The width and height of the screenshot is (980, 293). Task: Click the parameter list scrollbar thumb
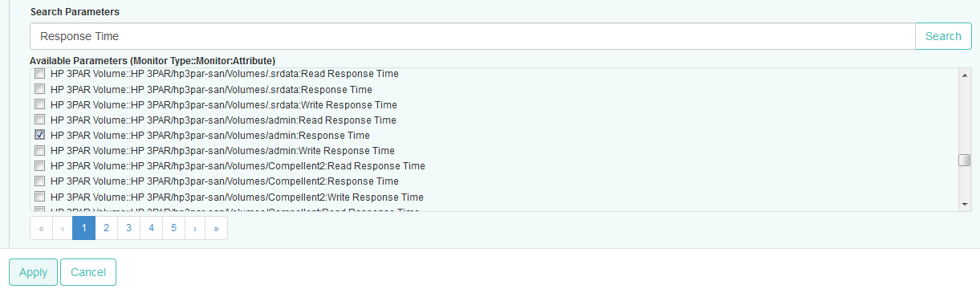[x=965, y=160]
